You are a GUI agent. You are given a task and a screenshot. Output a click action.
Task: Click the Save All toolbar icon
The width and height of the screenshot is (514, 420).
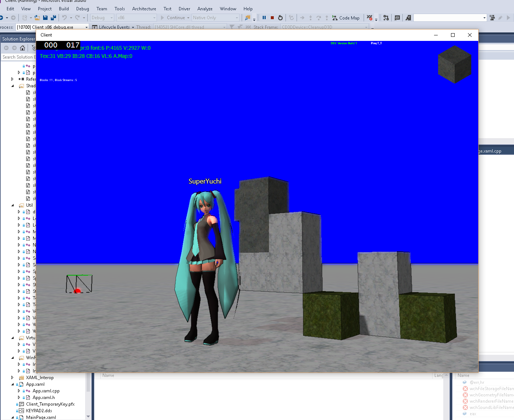[53, 17]
